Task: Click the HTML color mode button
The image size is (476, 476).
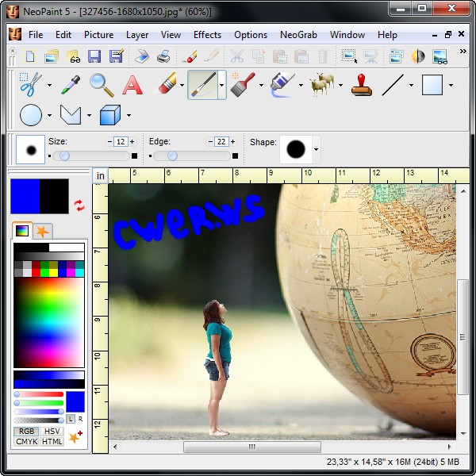Action: 52,442
